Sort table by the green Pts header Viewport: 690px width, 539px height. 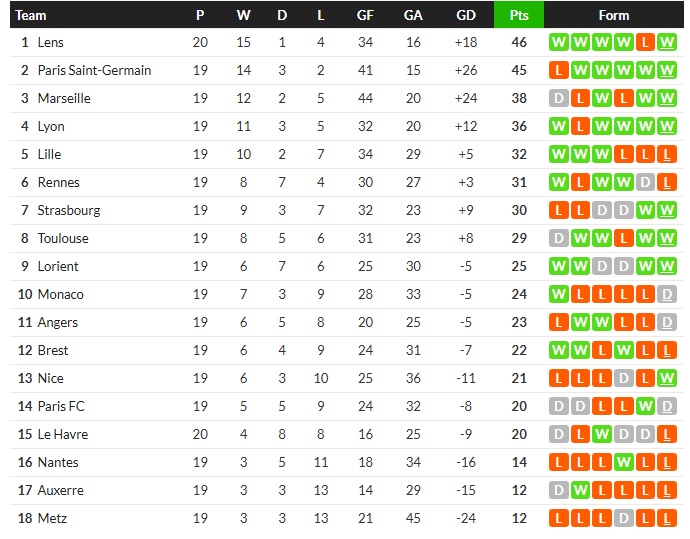click(x=519, y=15)
